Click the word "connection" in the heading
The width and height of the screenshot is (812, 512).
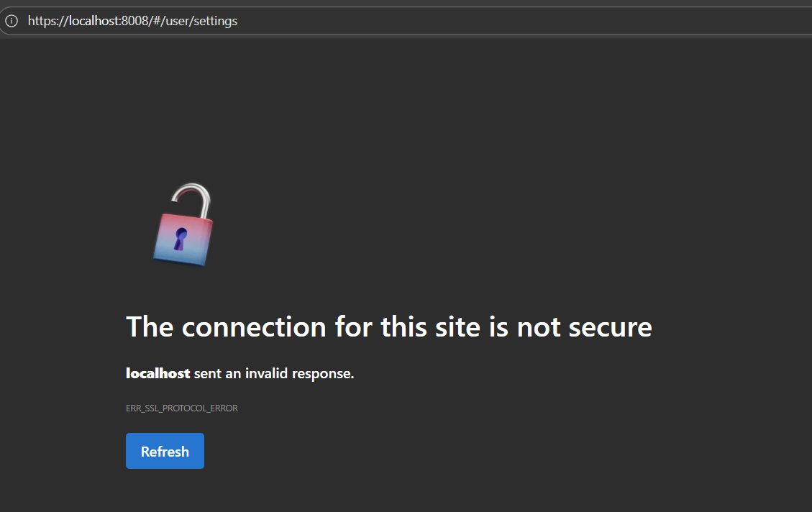pyautogui.click(x=254, y=327)
